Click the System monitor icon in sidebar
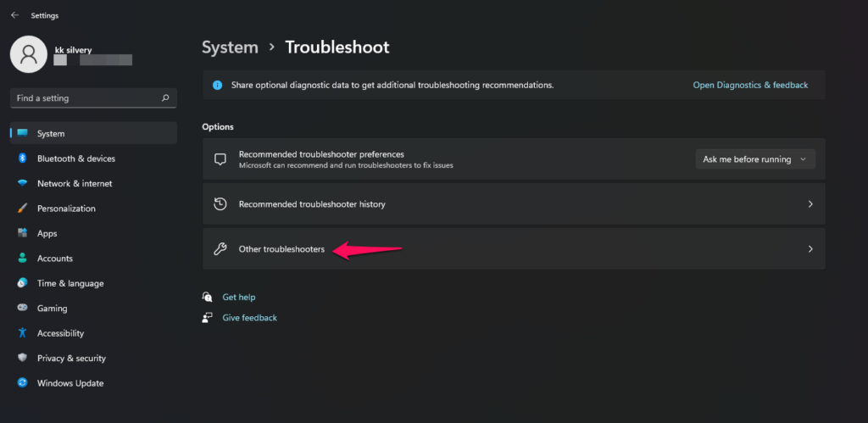This screenshot has height=423, width=868. coord(22,133)
